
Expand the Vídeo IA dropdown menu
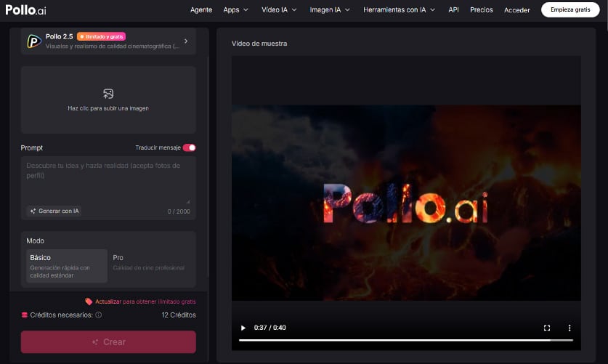[279, 10]
